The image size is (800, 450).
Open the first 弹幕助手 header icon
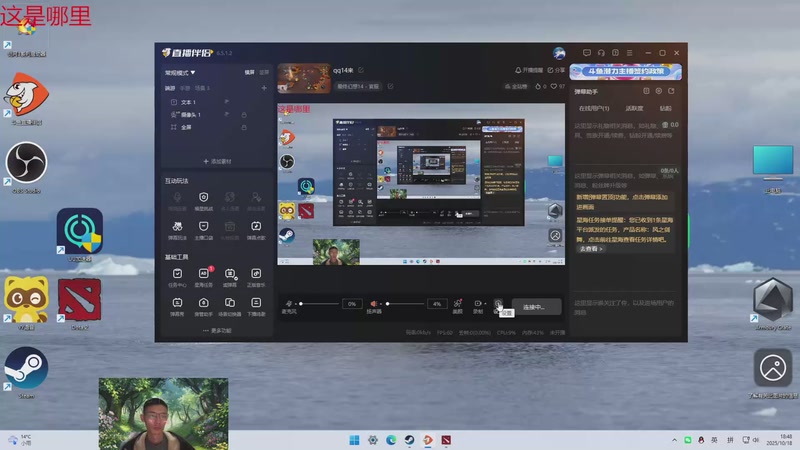tap(646, 91)
